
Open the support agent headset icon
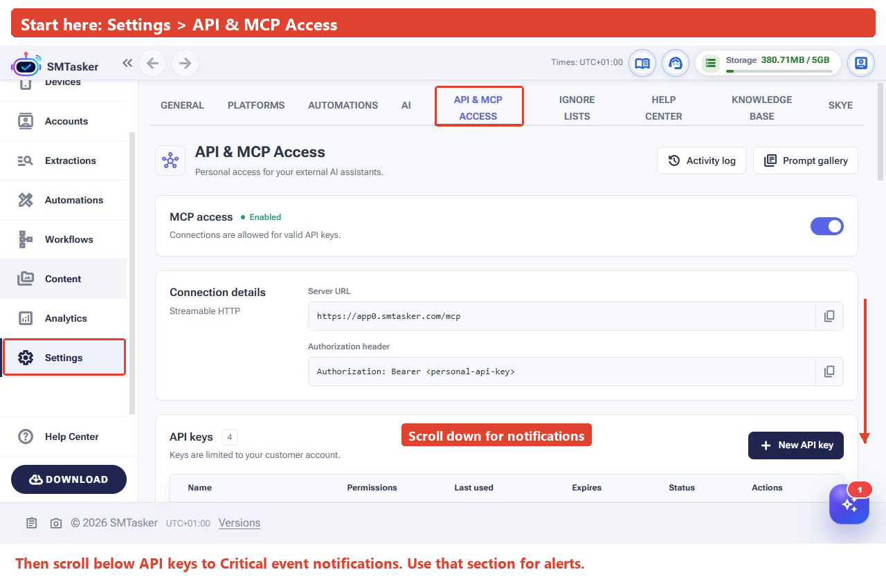(676, 63)
